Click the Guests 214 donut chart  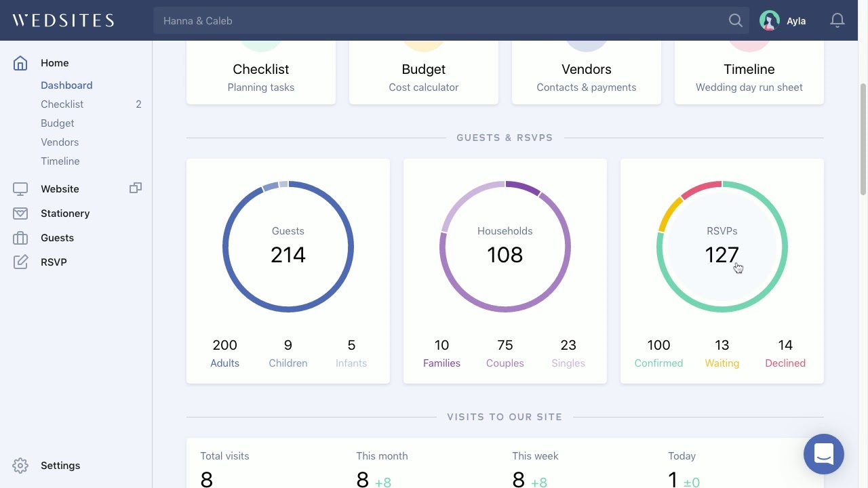[288, 247]
